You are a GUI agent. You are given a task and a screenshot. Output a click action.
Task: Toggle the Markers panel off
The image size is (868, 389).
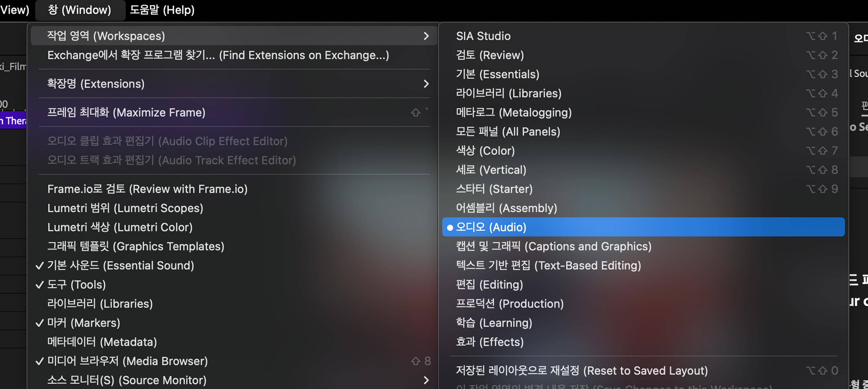[83, 323]
